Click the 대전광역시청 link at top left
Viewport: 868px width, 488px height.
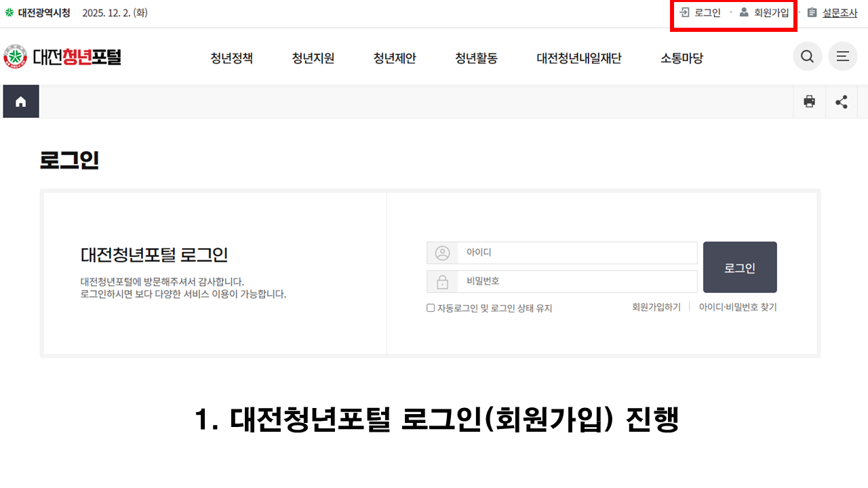point(38,13)
